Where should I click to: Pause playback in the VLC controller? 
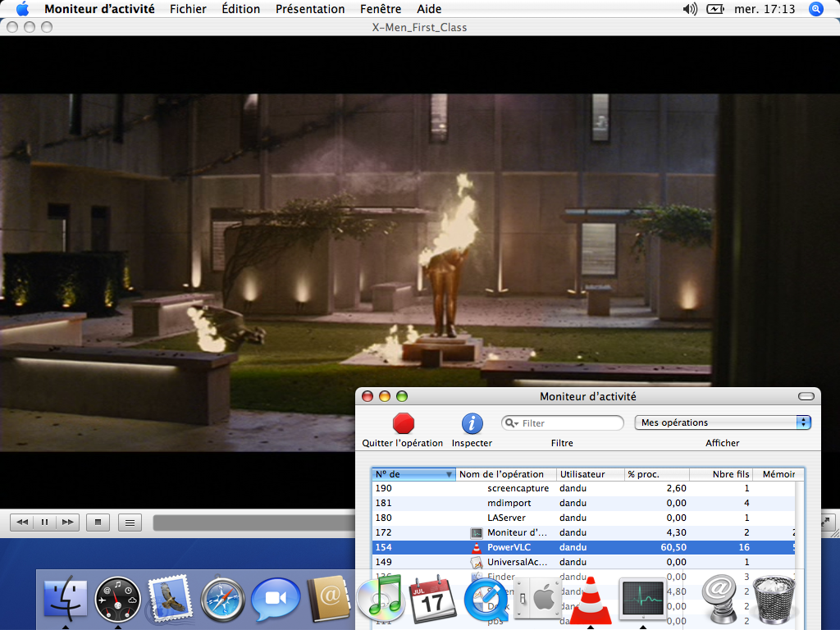(45, 523)
